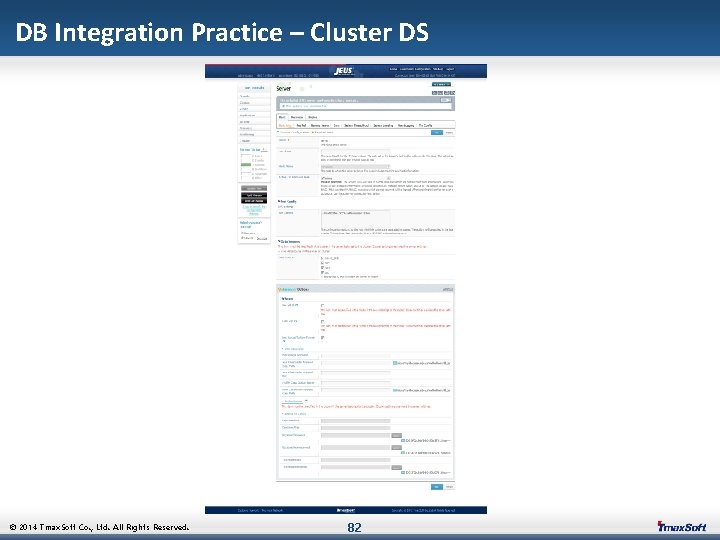Toggle the checked checkbox in Advanced Options
Viewport: 720px width, 540px height.
[x=322, y=338]
